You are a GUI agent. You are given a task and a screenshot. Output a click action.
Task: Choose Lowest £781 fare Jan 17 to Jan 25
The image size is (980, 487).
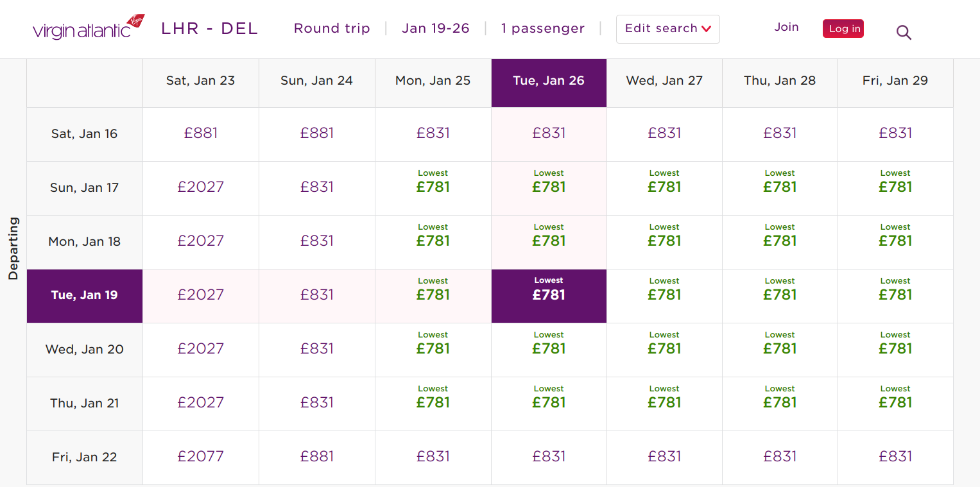pos(433,187)
